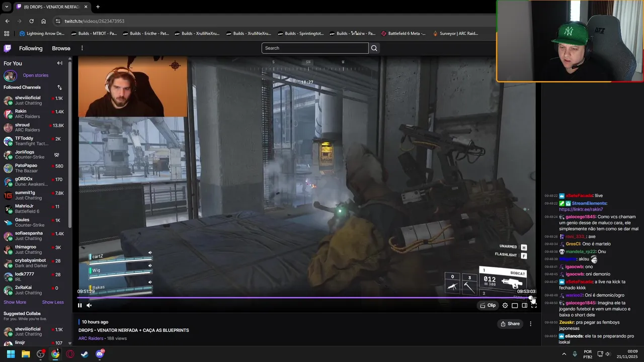This screenshot has height=362, width=644.
Task: Click the Twitch search input field
Action: click(x=315, y=48)
